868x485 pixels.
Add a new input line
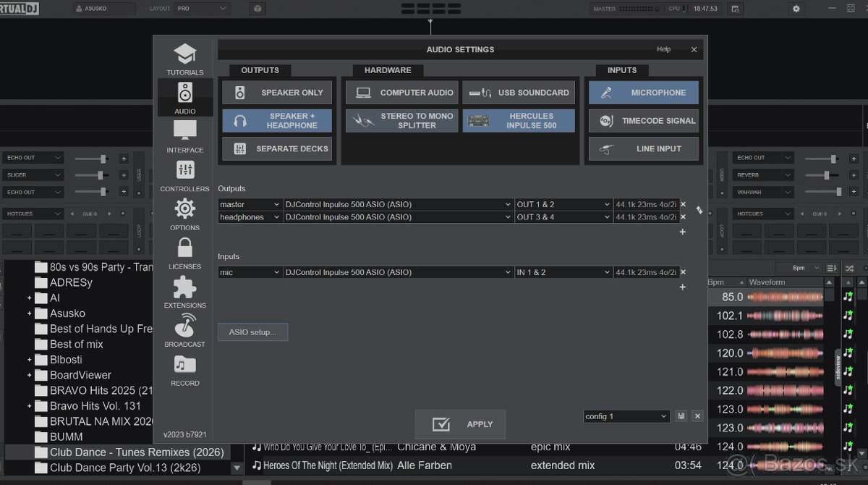click(x=682, y=287)
